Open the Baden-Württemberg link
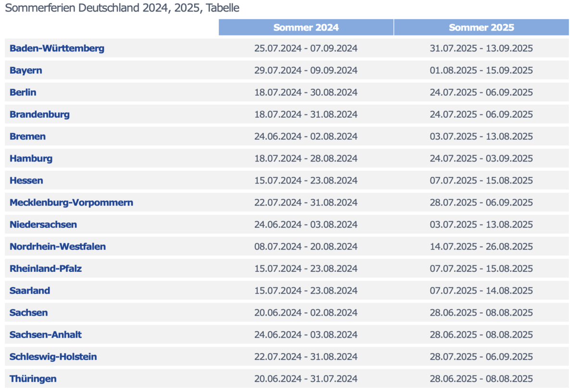The width and height of the screenshot is (577, 392). click(x=57, y=48)
